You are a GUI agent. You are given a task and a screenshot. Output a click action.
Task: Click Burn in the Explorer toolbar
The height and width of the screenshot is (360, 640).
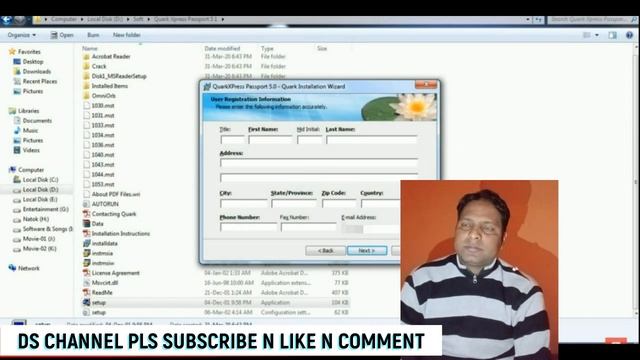(x=93, y=35)
